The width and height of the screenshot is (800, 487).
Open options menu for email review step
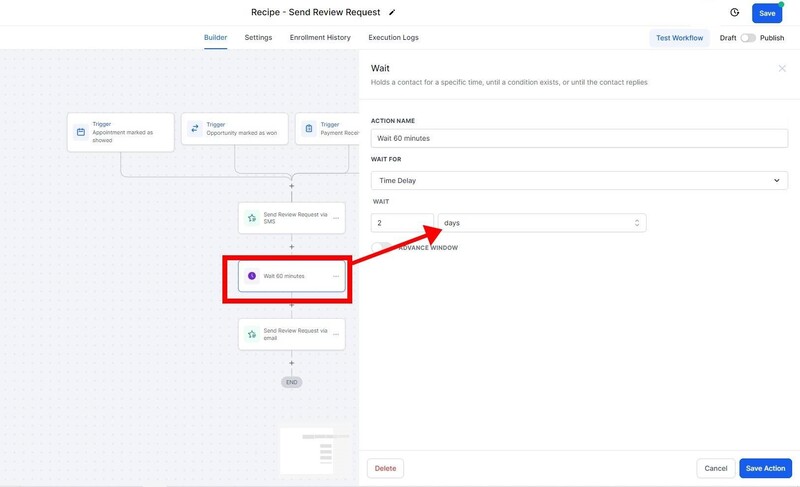[336, 334]
